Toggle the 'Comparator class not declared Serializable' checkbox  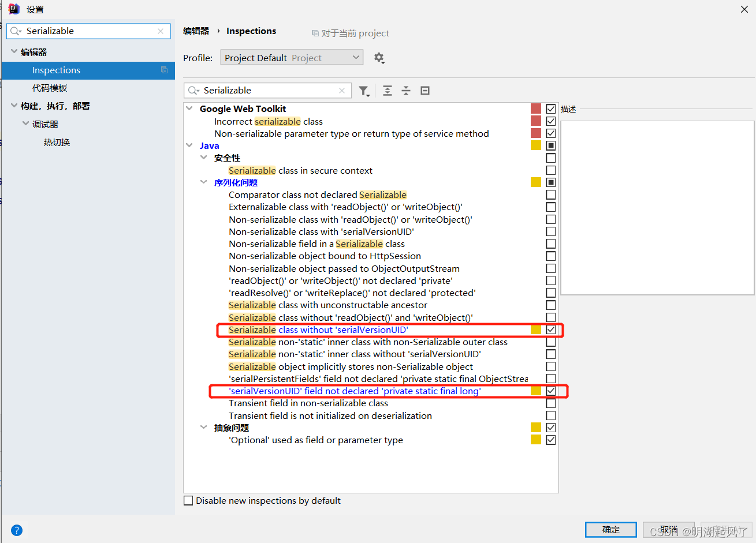coord(550,194)
